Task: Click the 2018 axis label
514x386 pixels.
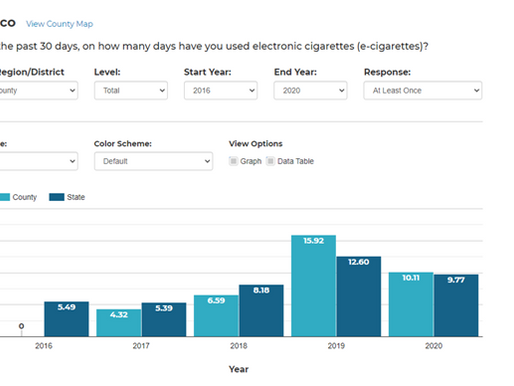Action: tap(239, 346)
